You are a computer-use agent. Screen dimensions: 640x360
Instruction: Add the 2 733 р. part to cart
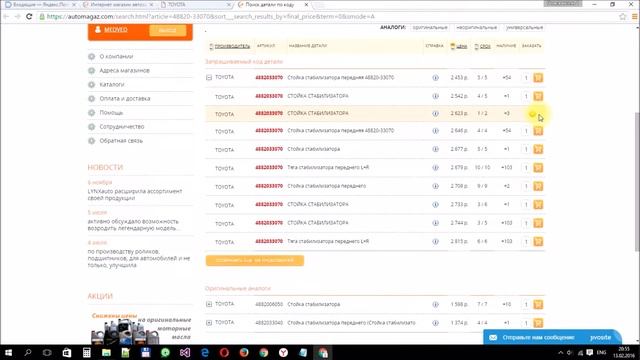(x=538, y=204)
